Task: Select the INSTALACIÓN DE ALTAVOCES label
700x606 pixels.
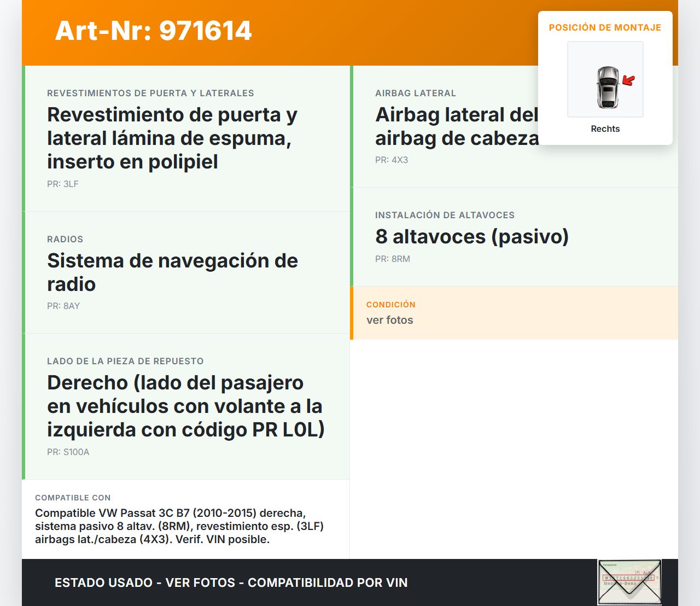Action: coord(445,215)
